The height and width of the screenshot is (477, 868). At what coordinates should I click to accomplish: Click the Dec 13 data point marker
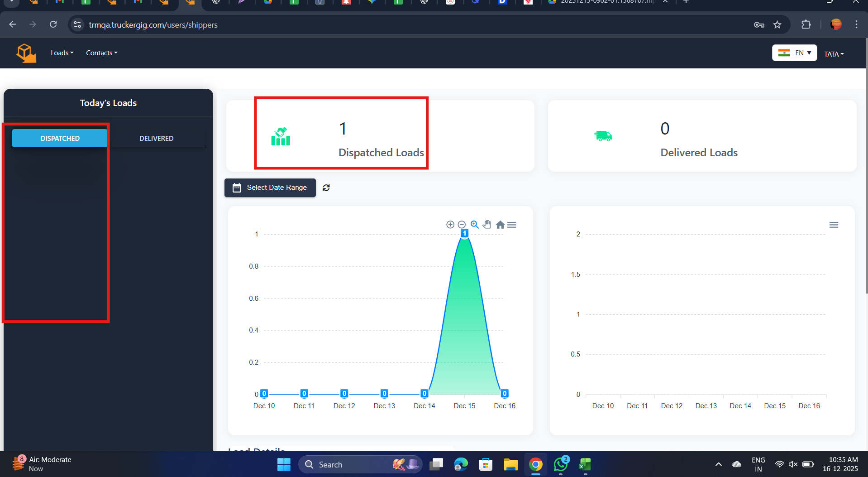[384, 394]
